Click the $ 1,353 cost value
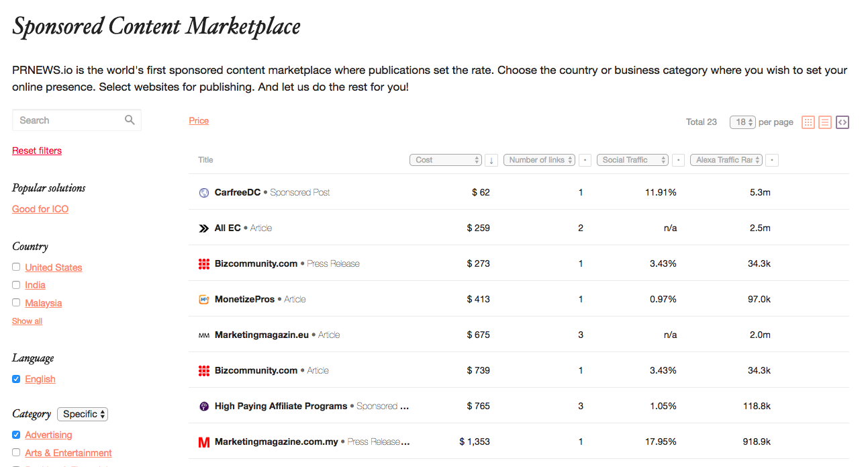This screenshot has width=868, height=467. [x=475, y=441]
